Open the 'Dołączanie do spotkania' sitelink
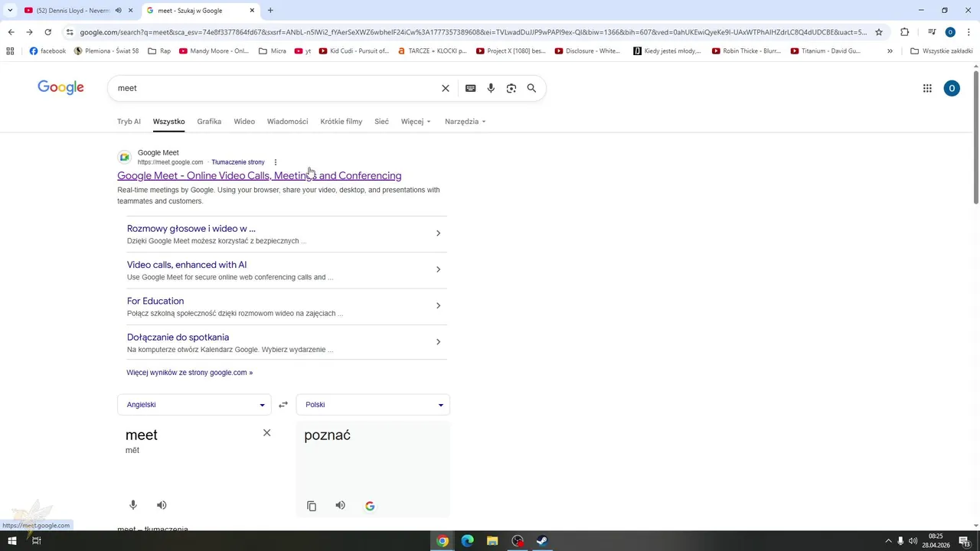Screen dimensions: 980x551 tap(178, 337)
